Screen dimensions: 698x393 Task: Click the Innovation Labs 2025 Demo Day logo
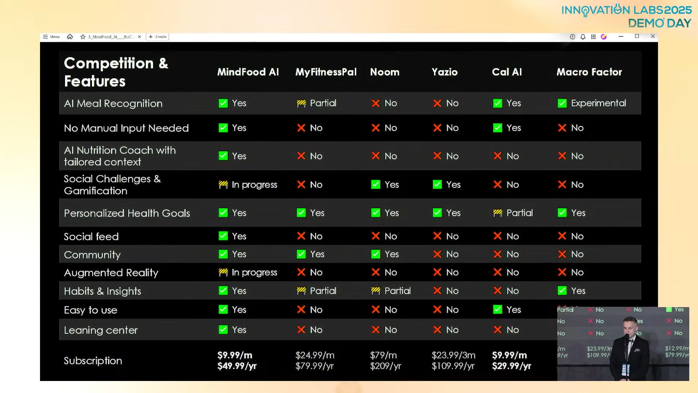[626, 16]
